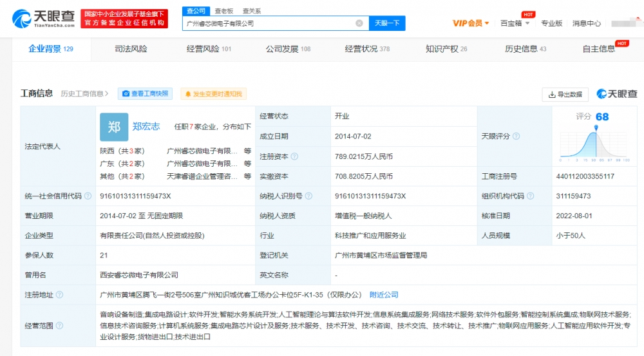Open legal representative 郑宏志 link
The image size is (644, 356).
click(x=146, y=126)
